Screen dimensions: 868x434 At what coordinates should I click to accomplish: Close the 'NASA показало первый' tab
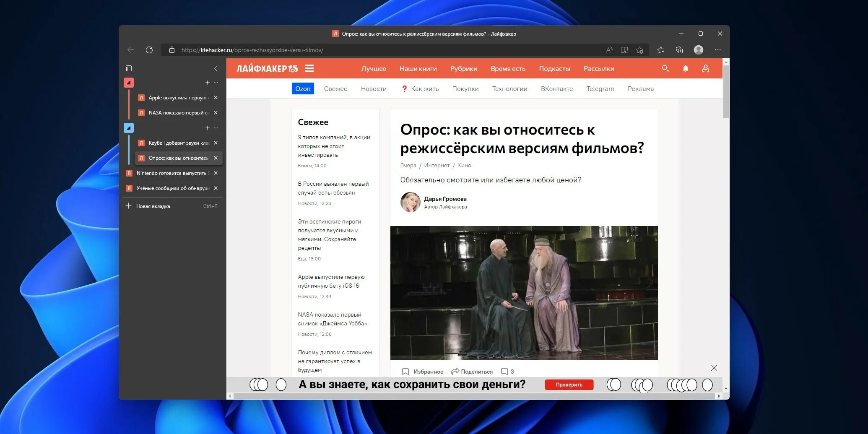pyautogui.click(x=216, y=113)
